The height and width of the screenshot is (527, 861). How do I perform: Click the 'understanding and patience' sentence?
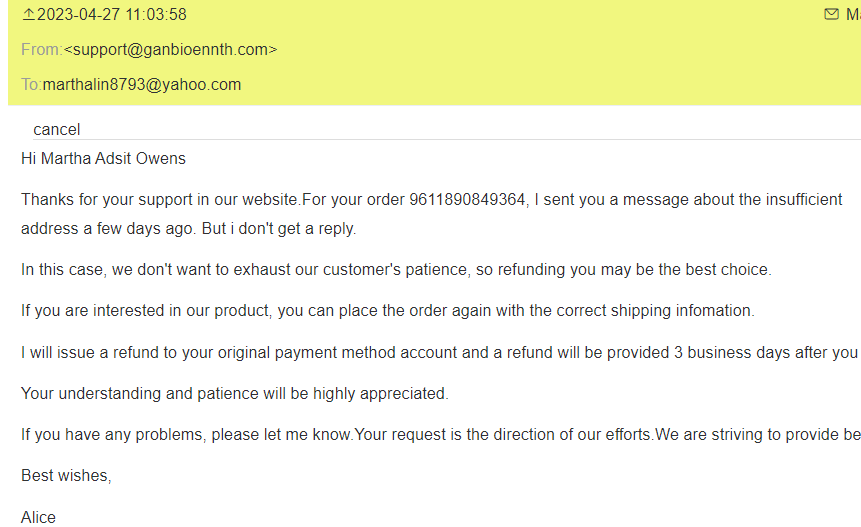click(235, 393)
